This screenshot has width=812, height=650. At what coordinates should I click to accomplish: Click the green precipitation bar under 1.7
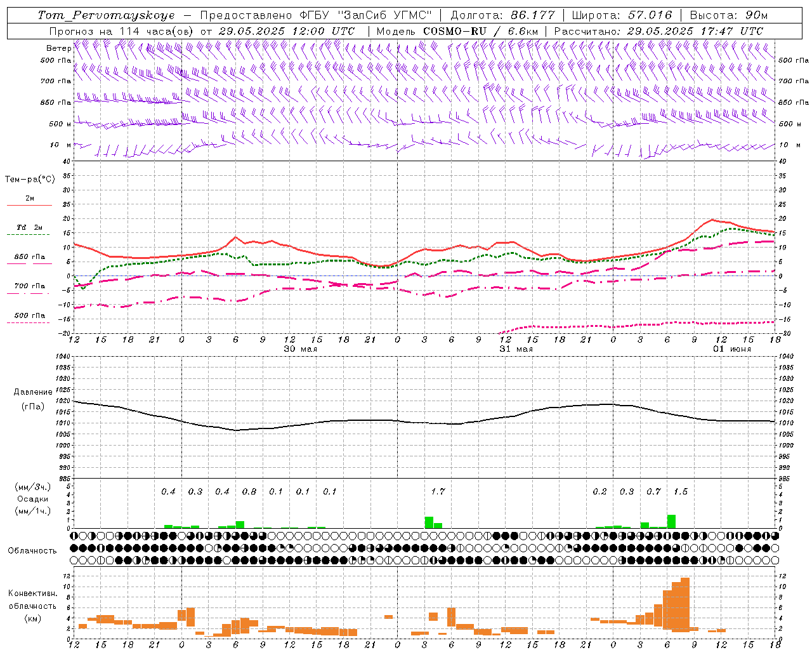pyautogui.click(x=429, y=522)
